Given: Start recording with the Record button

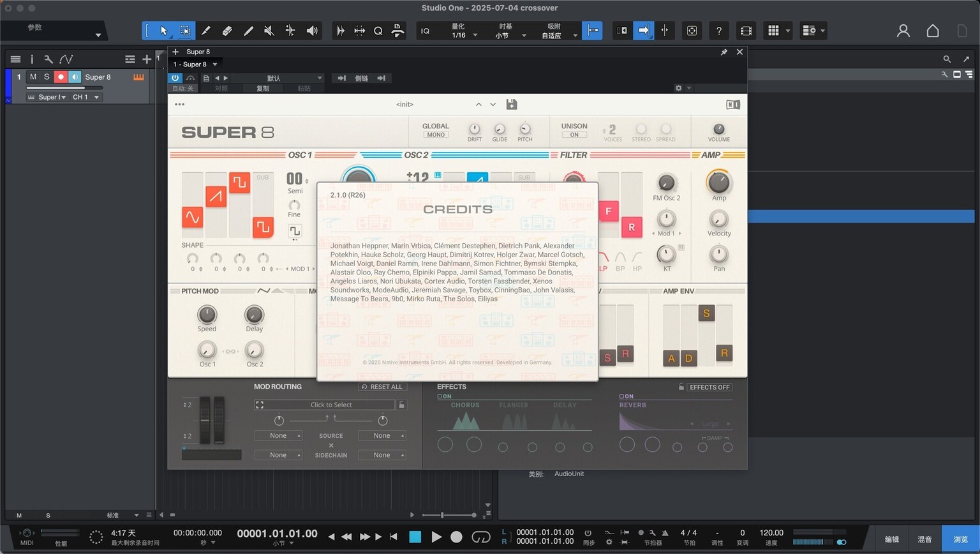Looking at the screenshot, I should (456, 537).
